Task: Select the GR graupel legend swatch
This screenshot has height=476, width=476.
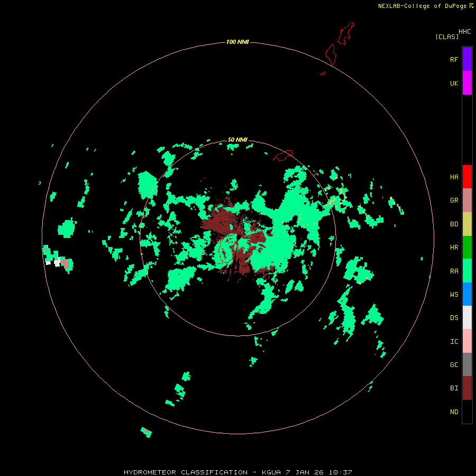Action: (x=467, y=200)
